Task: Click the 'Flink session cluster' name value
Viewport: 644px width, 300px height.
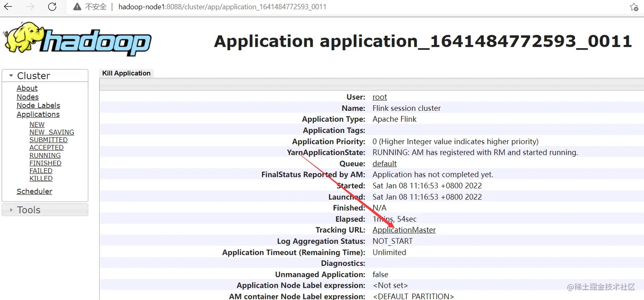Action: pyautogui.click(x=407, y=108)
